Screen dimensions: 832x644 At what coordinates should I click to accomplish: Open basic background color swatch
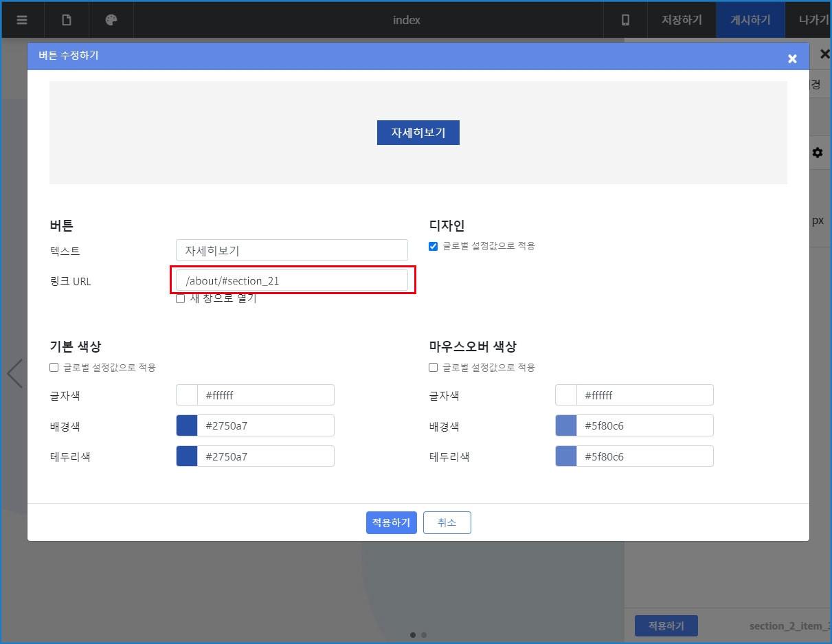[187, 425]
